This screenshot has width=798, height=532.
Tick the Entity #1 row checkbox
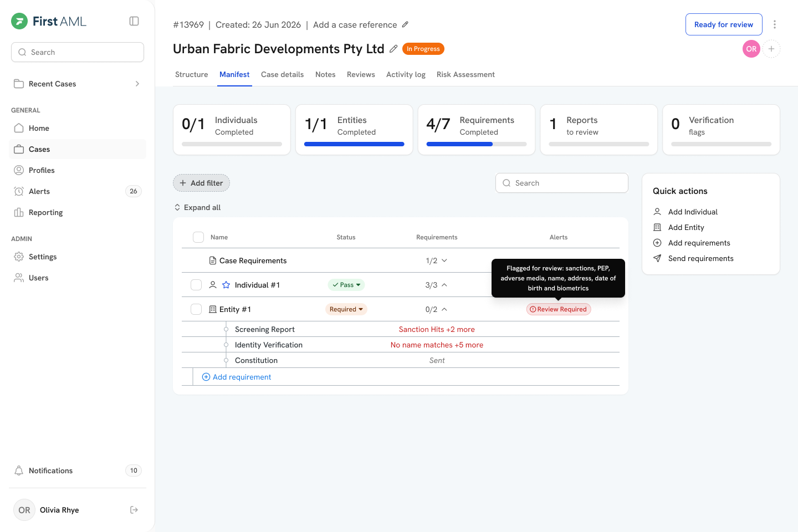[196, 309]
